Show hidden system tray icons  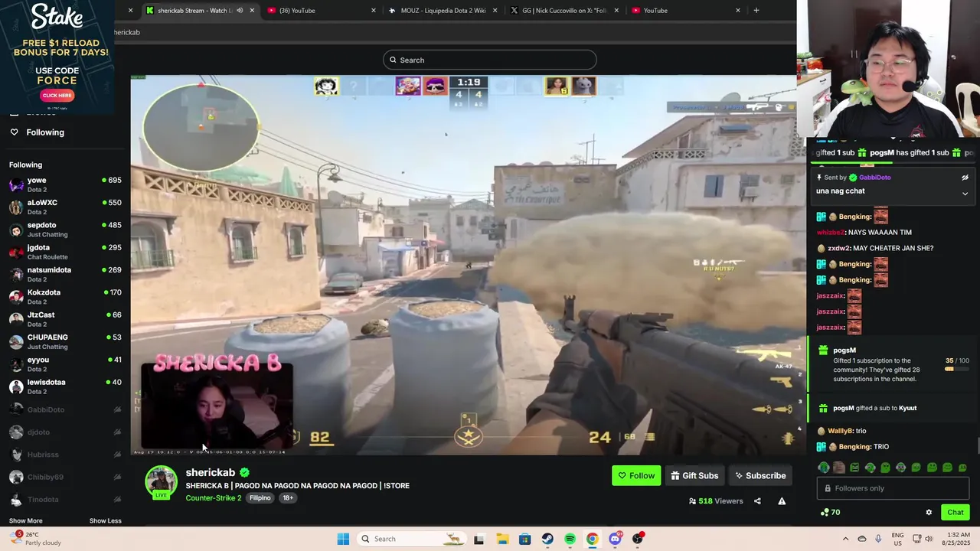click(845, 539)
